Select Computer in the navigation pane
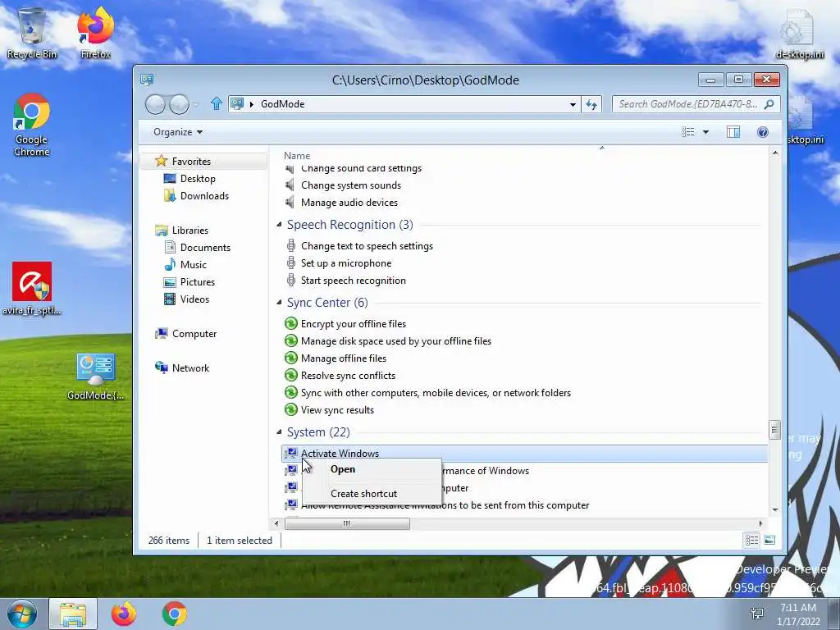 (x=194, y=334)
